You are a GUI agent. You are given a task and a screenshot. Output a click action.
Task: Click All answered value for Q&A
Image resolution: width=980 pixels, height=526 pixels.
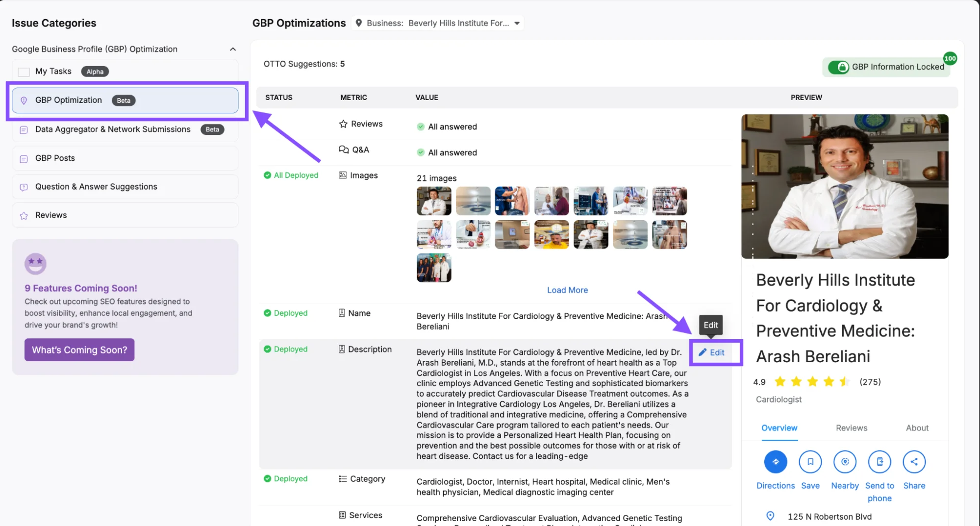click(447, 152)
